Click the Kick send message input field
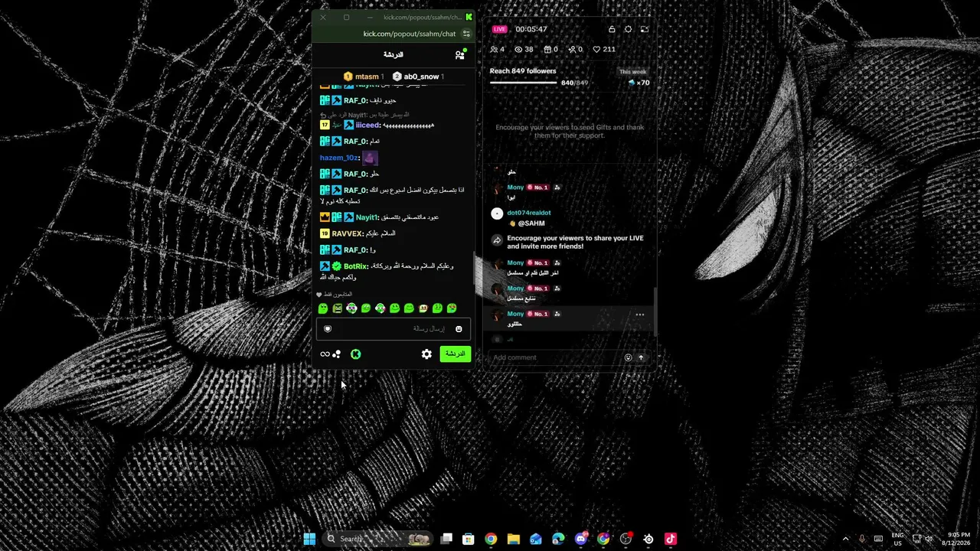 (x=394, y=329)
